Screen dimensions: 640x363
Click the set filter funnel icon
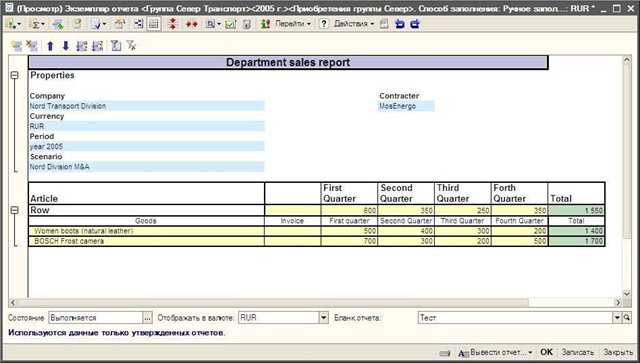point(116,46)
